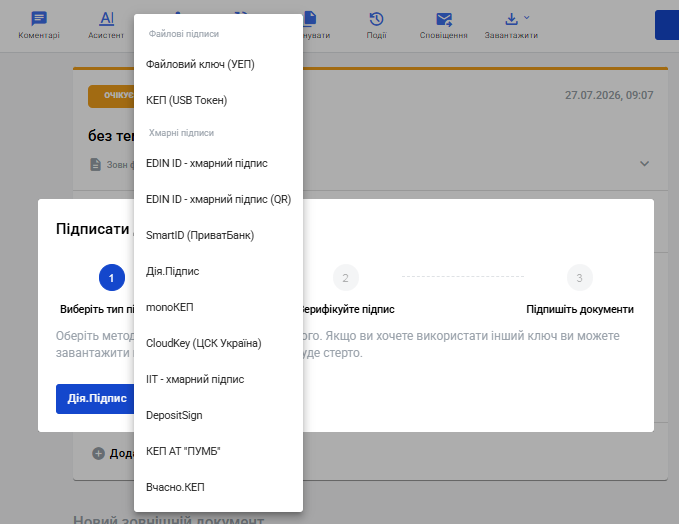This screenshot has height=524, width=679.
Task: Expand the document card chevron
Action: pyautogui.click(x=644, y=164)
